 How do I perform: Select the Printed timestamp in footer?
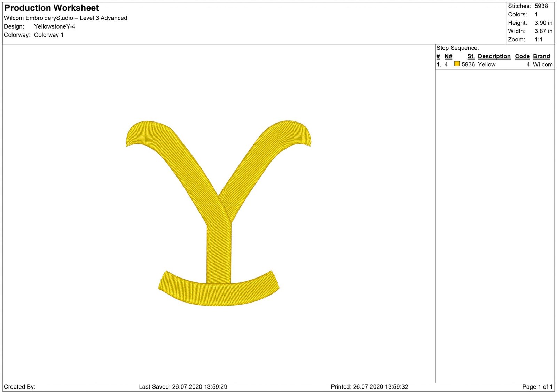coord(369,387)
